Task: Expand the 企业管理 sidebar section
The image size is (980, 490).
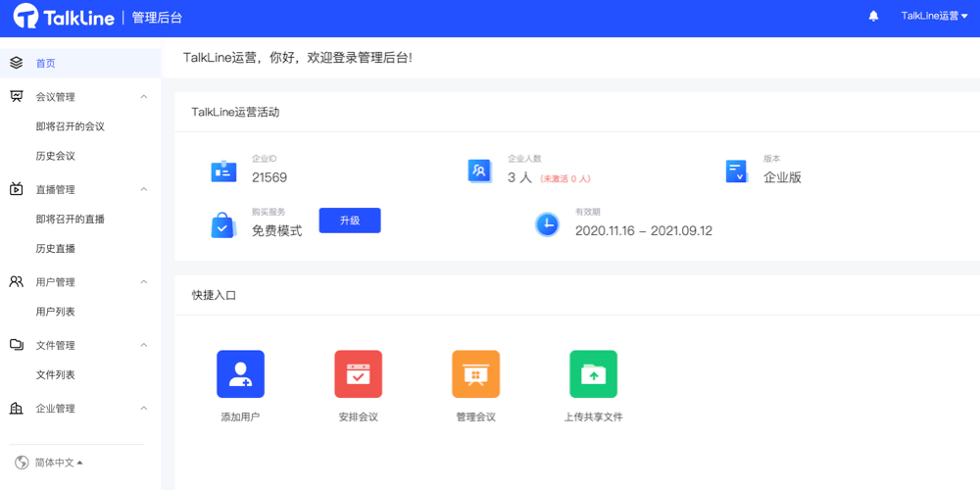Action: click(144, 409)
